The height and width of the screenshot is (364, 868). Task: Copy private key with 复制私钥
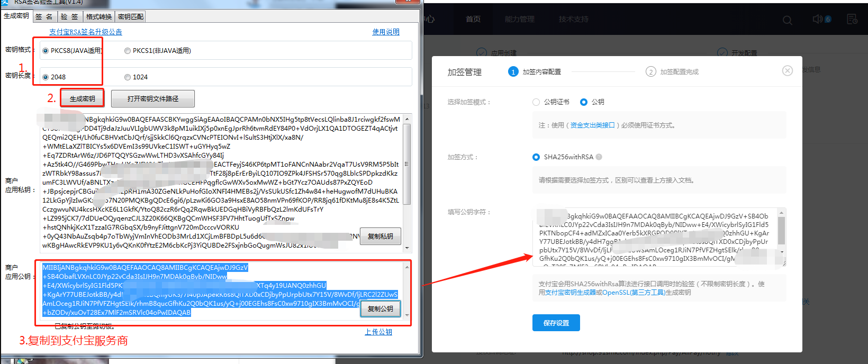(x=381, y=236)
